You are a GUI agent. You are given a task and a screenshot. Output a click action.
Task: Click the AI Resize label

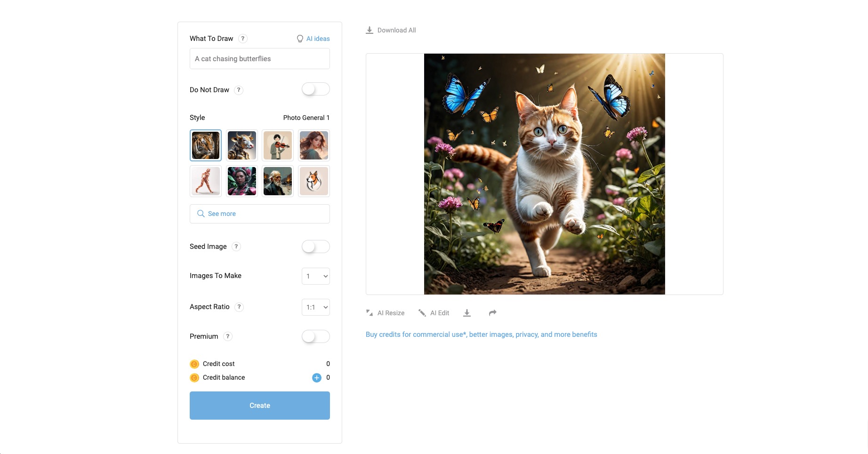pyautogui.click(x=391, y=313)
